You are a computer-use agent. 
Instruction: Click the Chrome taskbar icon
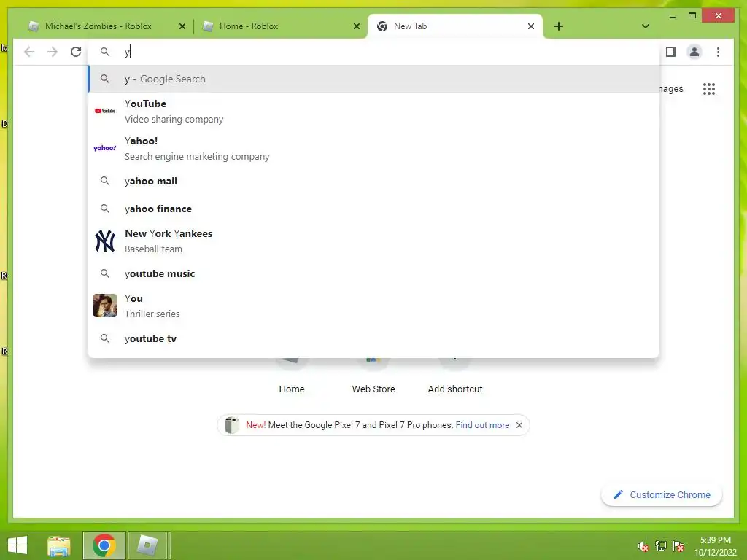[x=104, y=545]
